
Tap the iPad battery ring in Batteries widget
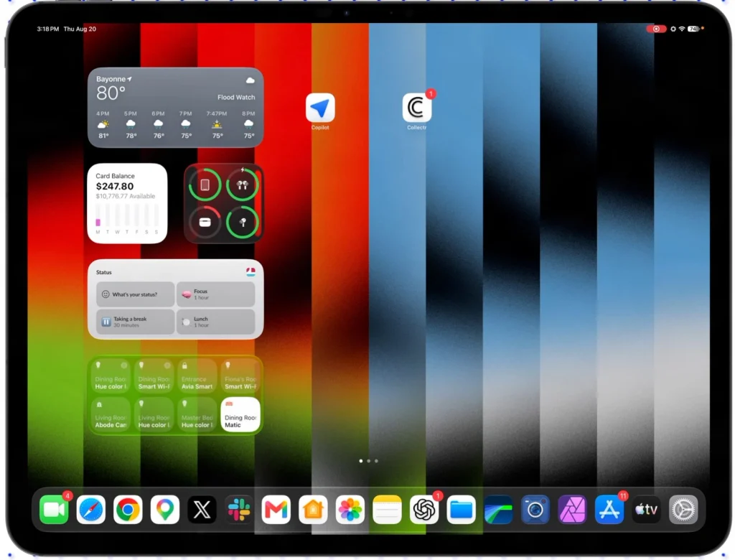[205, 185]
